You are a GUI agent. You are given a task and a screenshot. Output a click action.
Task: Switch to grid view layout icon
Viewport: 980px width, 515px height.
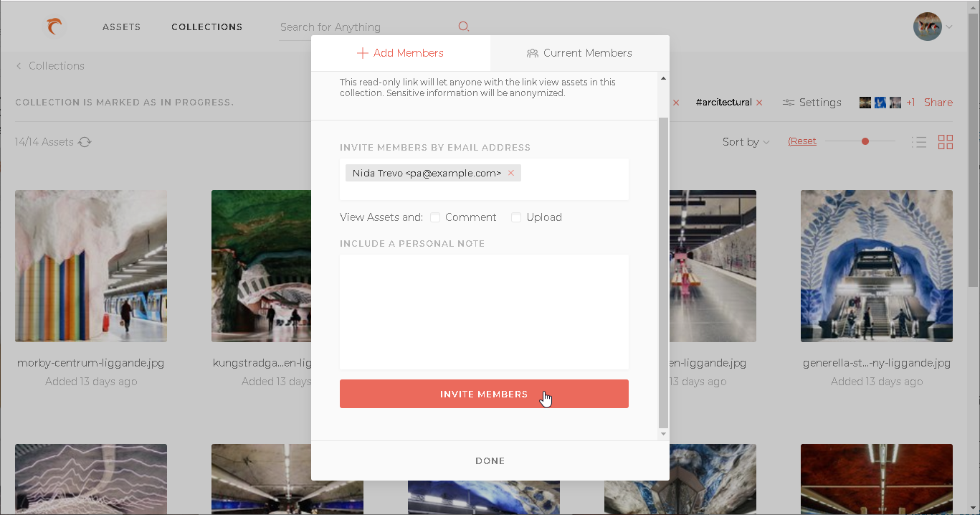(946, 142)
